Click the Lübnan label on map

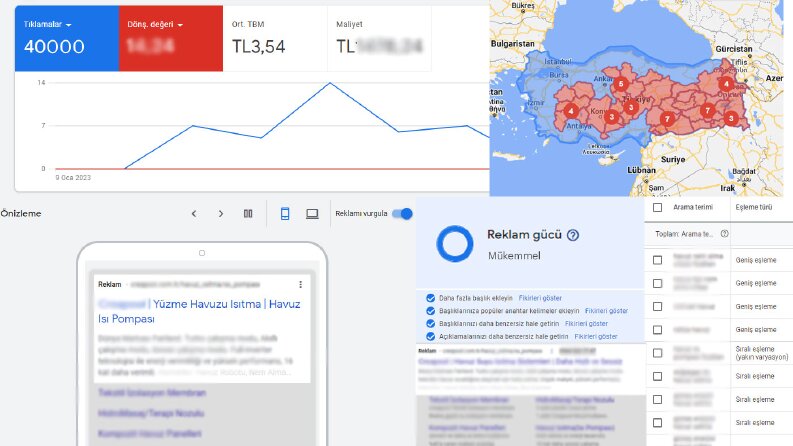tap(641, 170)
